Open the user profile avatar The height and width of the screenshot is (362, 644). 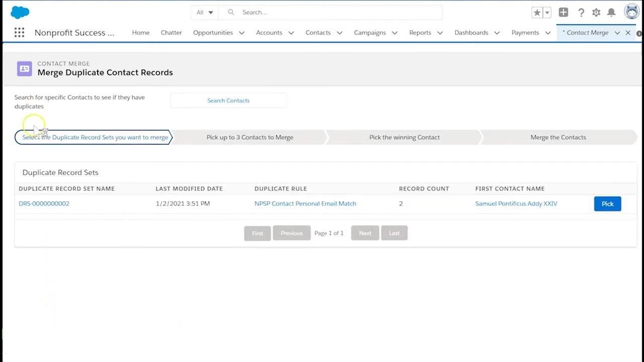click(632, 12)
